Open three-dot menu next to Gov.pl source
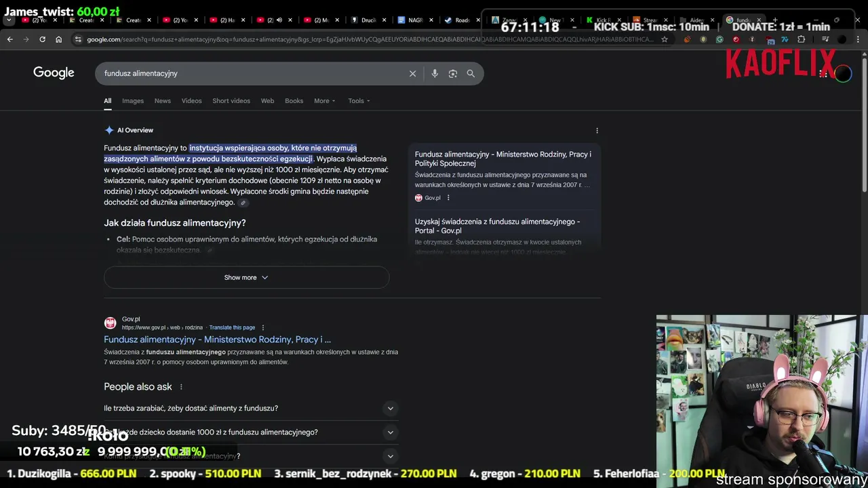The image size is (868, 488). point(448,198)
